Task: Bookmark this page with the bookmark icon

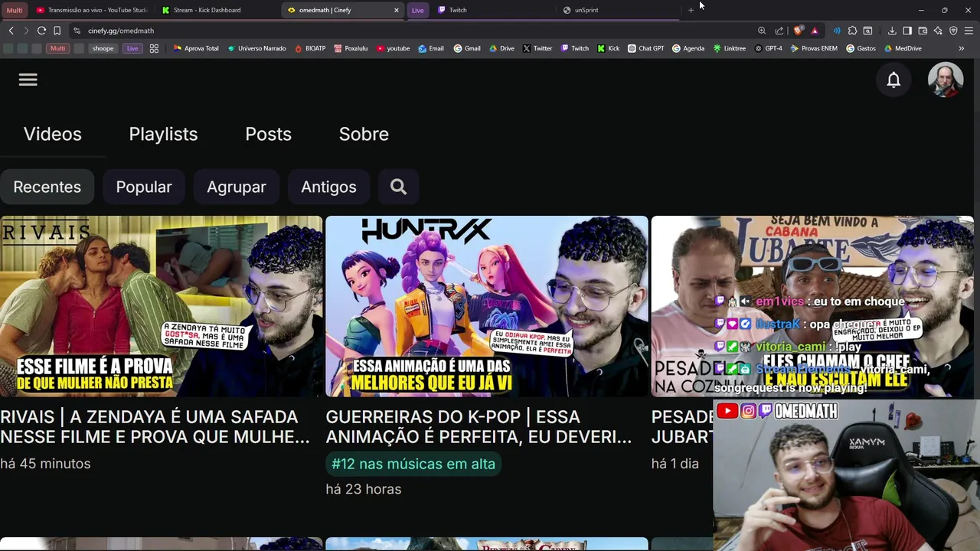Action: tap(57, 31)
